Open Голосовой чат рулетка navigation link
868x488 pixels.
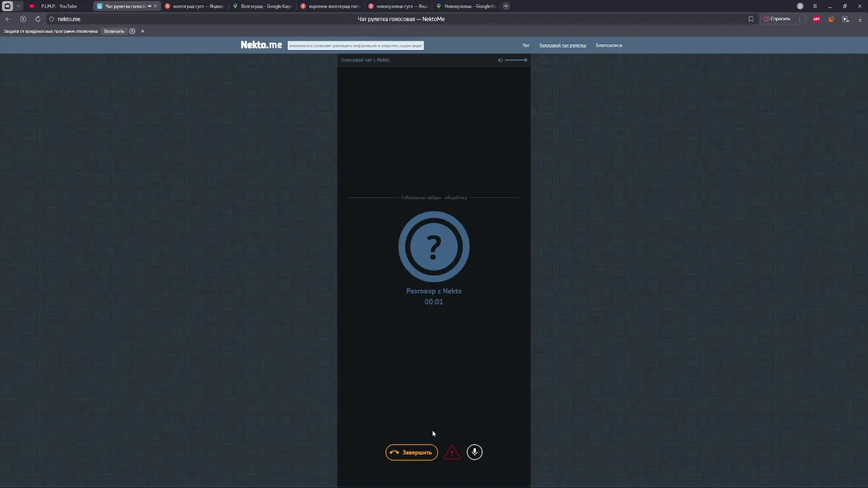[563, 45]
